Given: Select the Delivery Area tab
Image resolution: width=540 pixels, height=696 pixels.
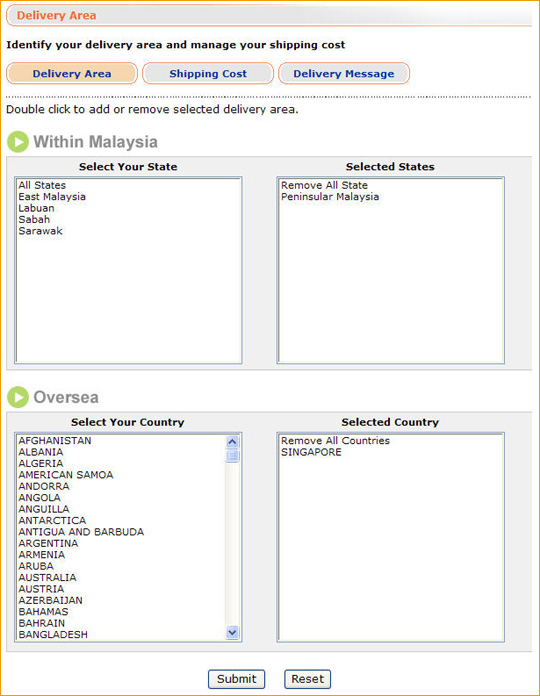Looking at the screenshot, I should [x=72, y=74].
